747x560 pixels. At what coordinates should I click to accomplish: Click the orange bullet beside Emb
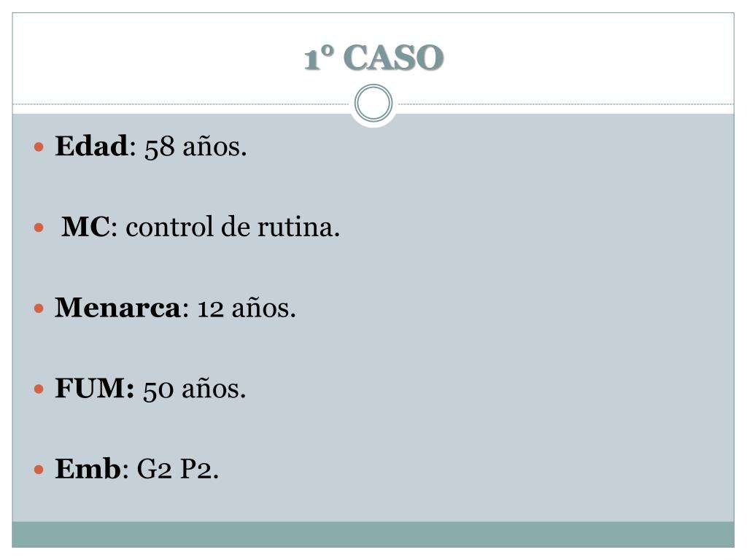(x=39, y=470)
